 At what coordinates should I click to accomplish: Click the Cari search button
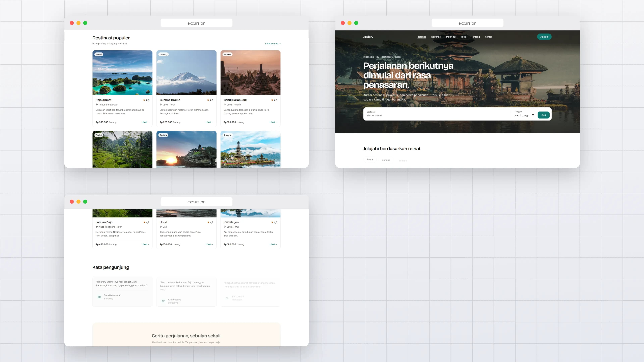(x=543, y=115)
